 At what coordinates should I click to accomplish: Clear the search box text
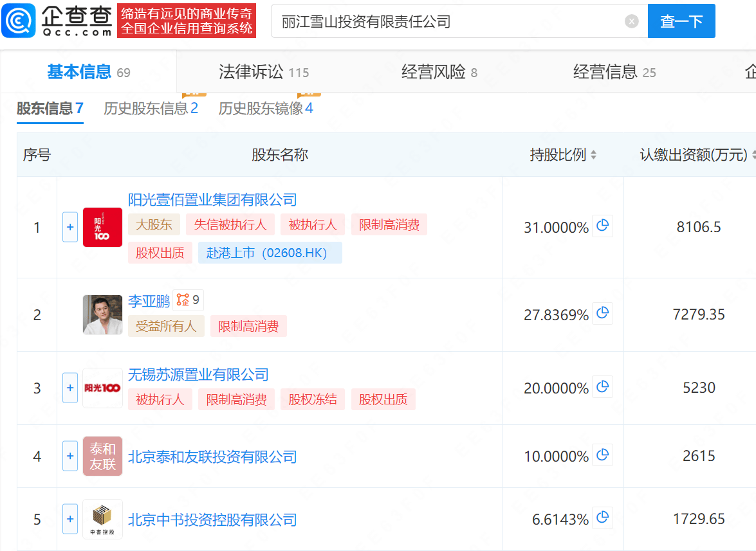click(631, 21)
